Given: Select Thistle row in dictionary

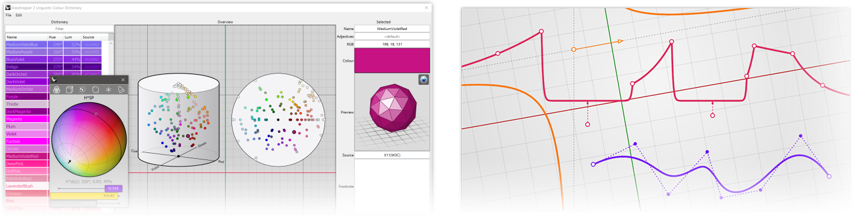Looking at the screenshot, I should (x=28, y=104).
